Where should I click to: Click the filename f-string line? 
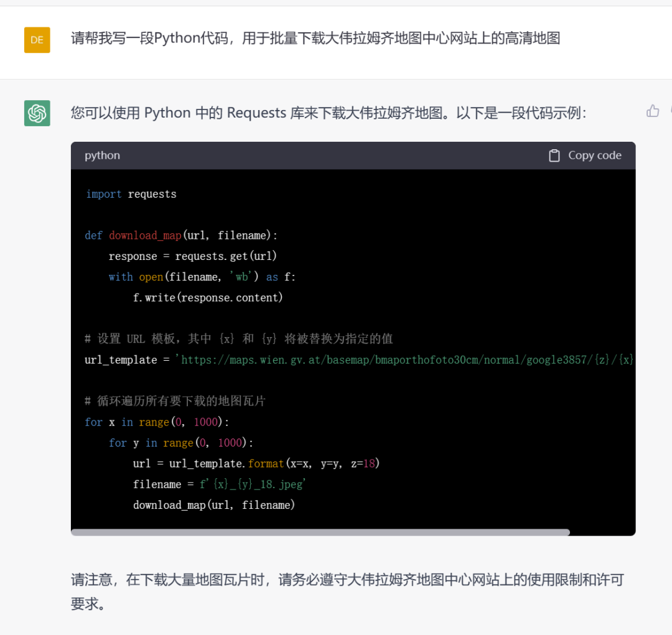219,484
